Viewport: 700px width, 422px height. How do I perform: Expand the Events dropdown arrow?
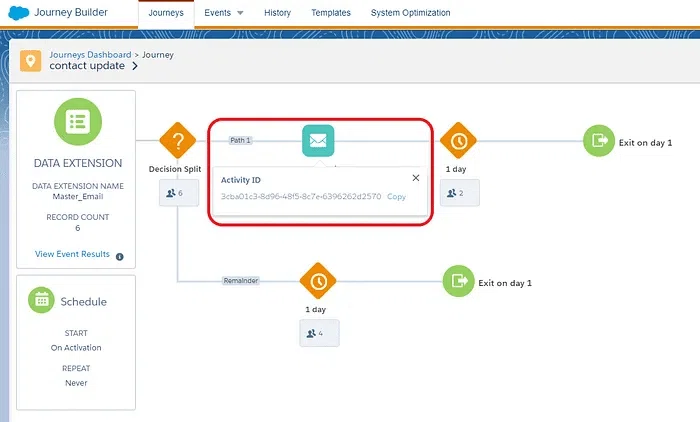240,13
